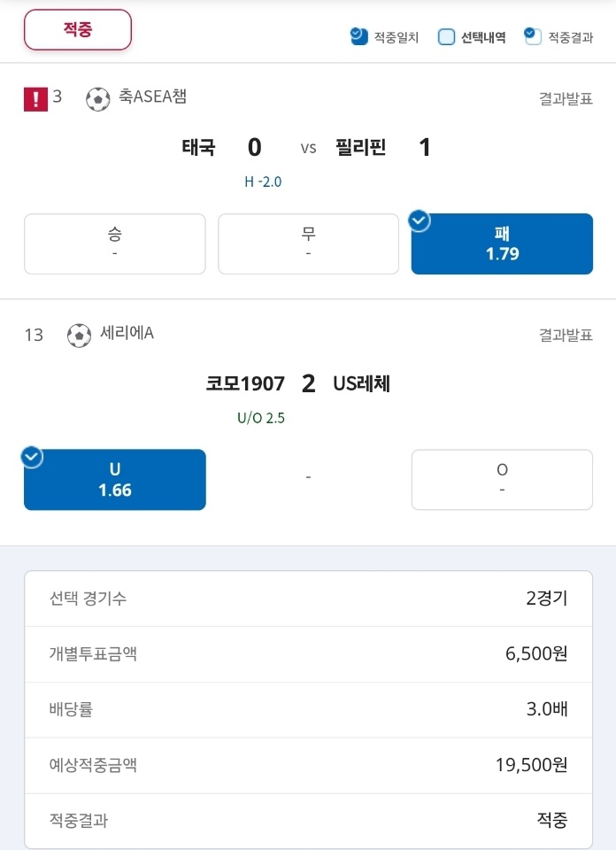
Task: Click the 적중결과 row in the summary
Action: (x=308, y=820)
